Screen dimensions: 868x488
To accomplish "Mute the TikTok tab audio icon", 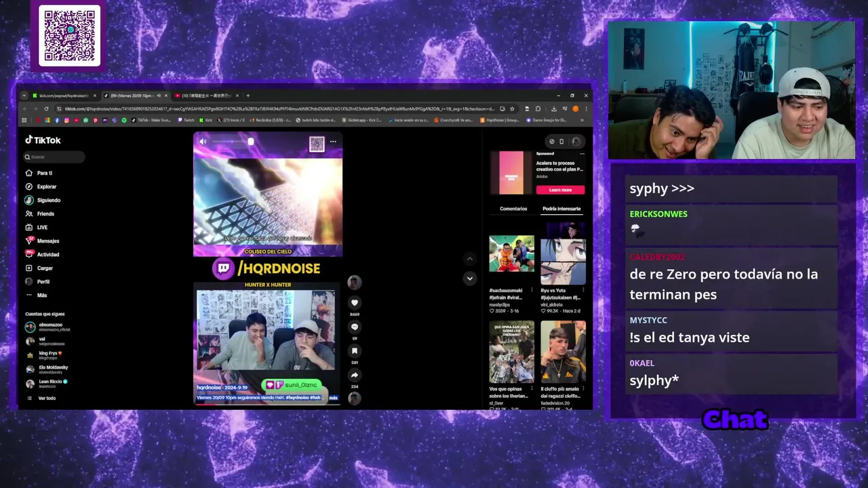I will click(159, 96).
